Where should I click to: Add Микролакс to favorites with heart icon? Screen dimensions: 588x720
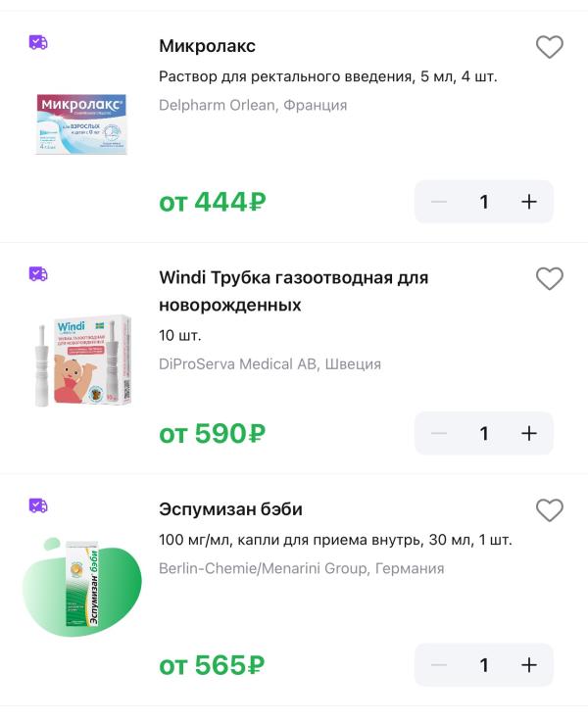[x=549, y=47]
